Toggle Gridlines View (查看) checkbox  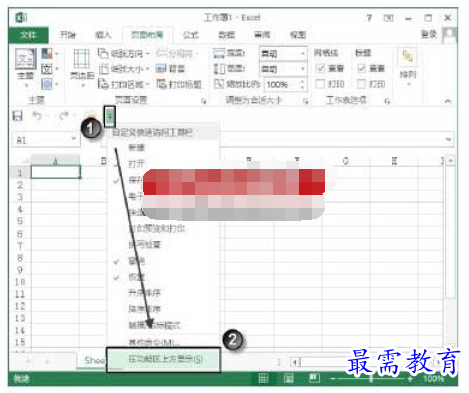320,68
